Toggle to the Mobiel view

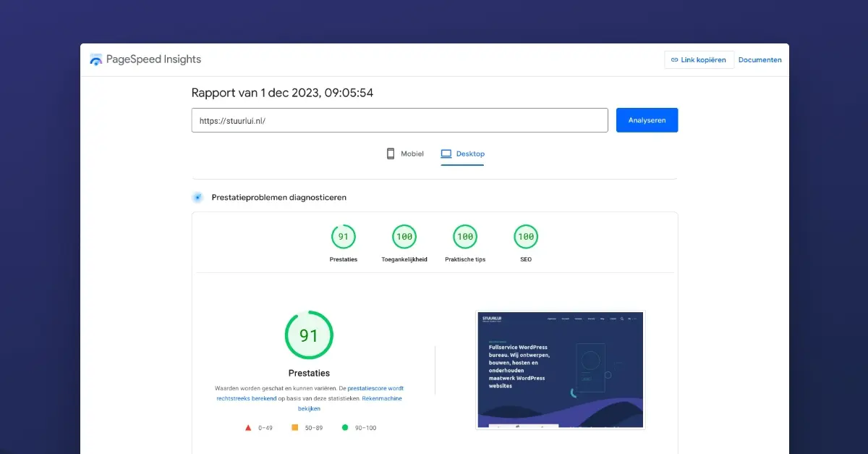click(404, 154)
